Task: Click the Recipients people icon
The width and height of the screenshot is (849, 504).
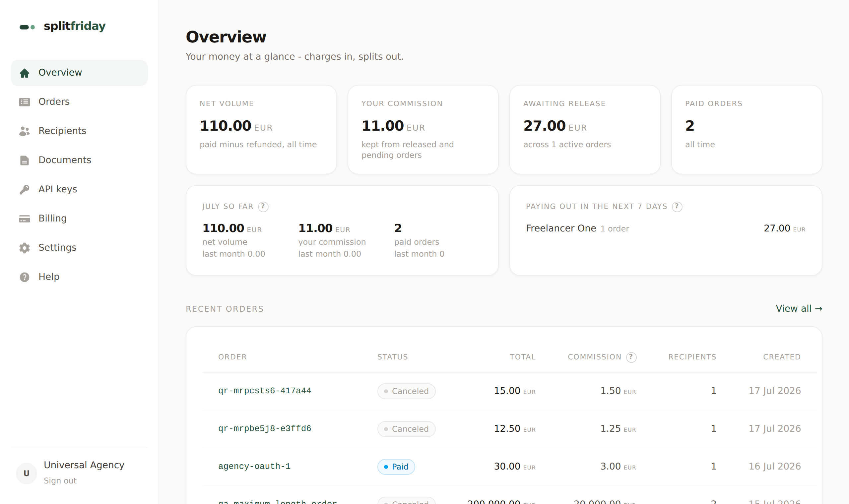Action: pos(25,131)
